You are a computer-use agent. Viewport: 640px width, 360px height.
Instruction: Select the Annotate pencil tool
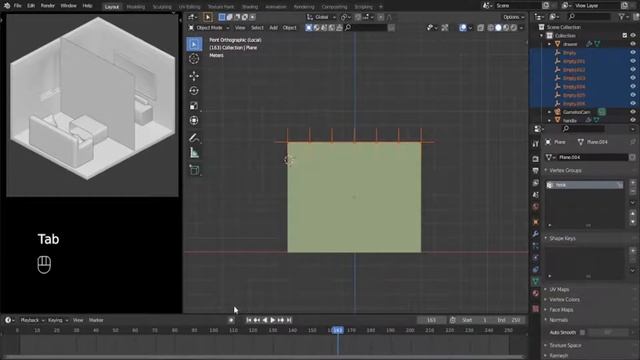(x=194, y=138)
